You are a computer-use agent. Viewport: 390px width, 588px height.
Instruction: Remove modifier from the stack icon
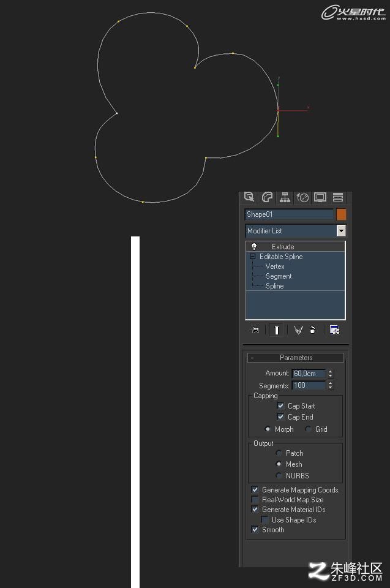(x=313, y=330)
